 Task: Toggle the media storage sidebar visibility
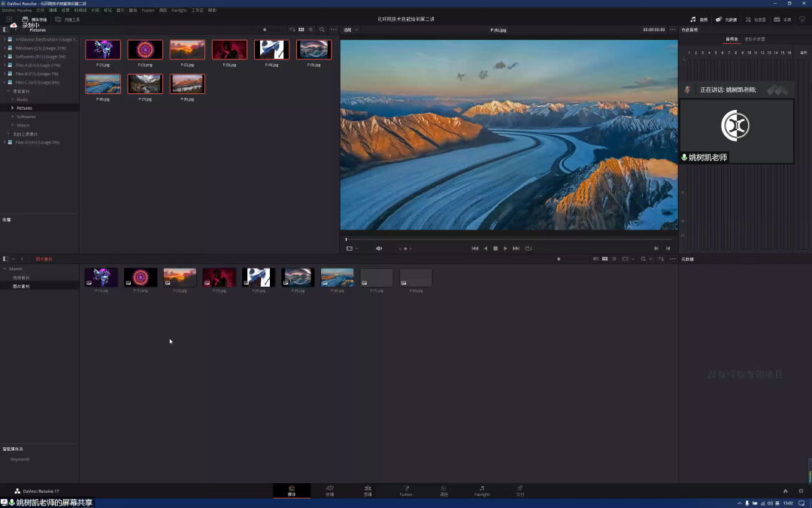pos(5,29)
